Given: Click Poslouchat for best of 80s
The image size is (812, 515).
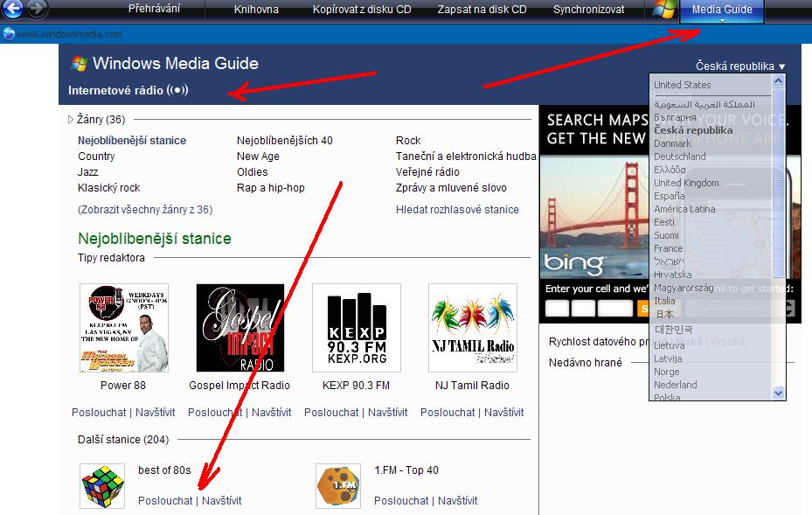Looking at the screenshot, I should (165, 500).
